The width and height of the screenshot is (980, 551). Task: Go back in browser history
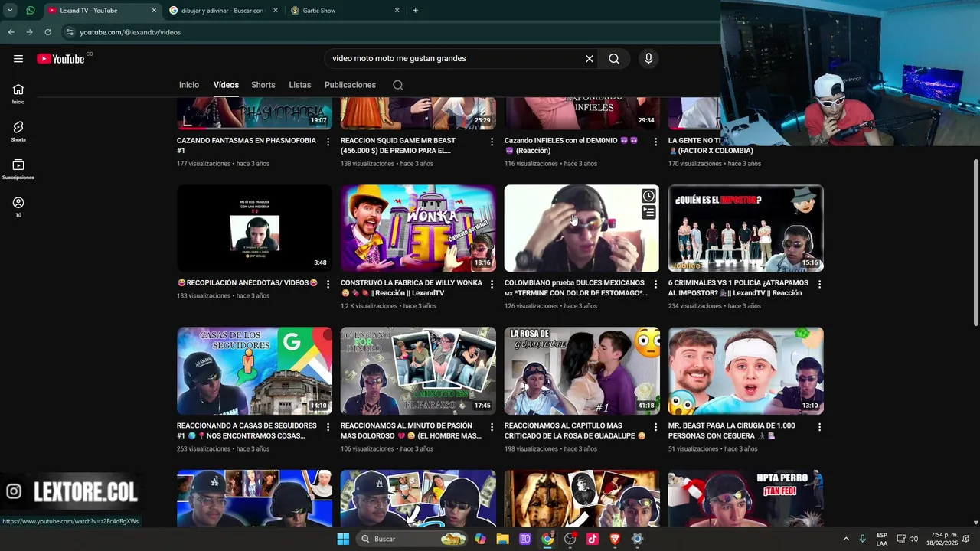click(x=11, y=32)
